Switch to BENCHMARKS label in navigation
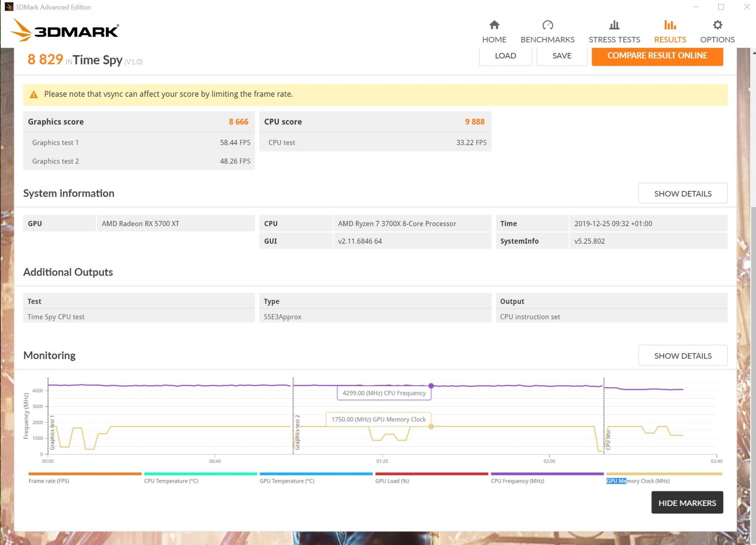 click(547, 40)
